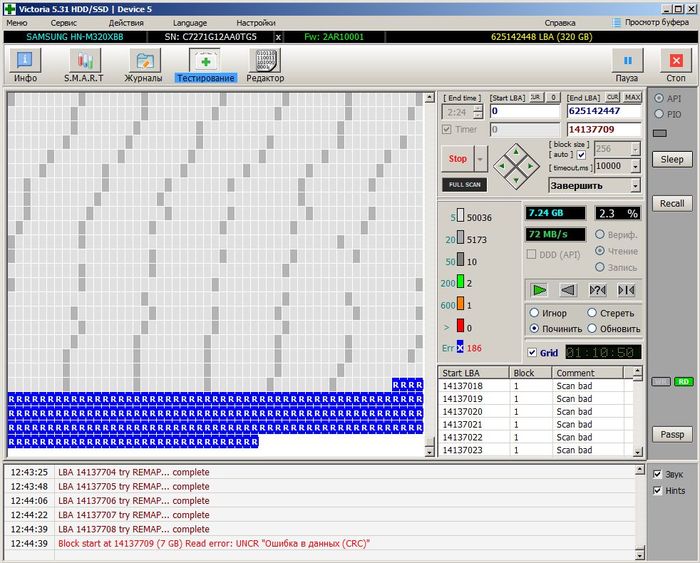Click the green forward play scan button
This screenshot has width=700, height=563.
540,290
